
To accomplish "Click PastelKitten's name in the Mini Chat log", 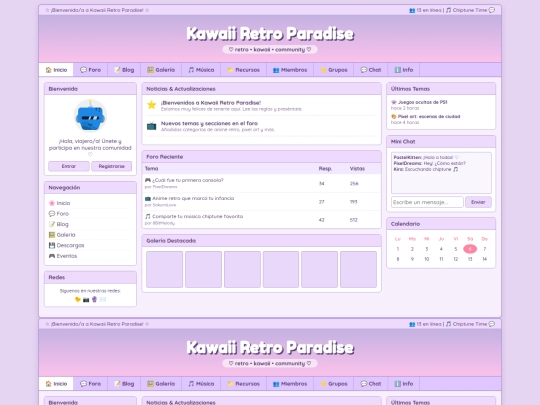I will pos(408,157).
